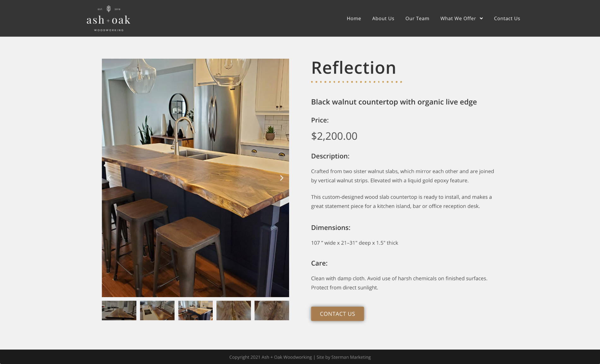Open the Home page from navigation
The width and height of the screenshot is (600, 364).
[354, 18]
